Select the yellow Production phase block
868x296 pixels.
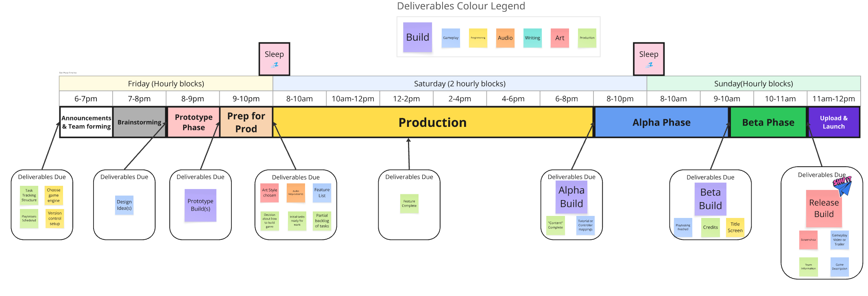pyautogui.click(x=432, y=122)
